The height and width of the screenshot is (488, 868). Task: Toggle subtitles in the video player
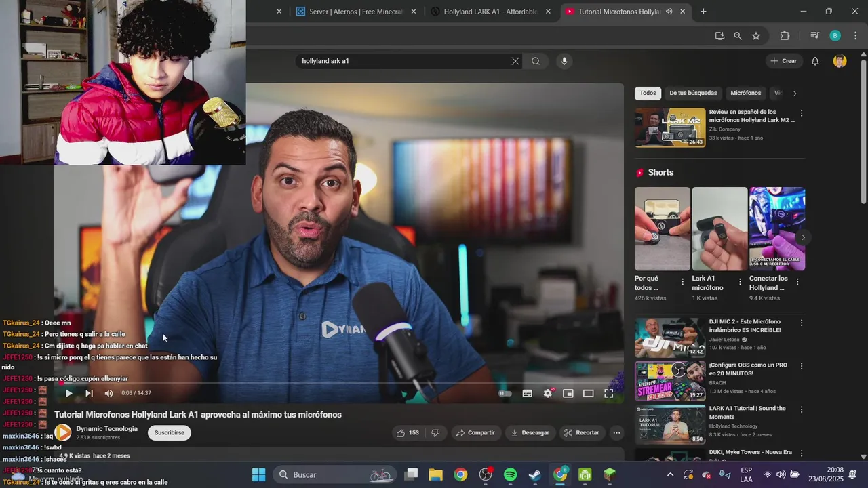pyautogui.click(x=527, y=393)
